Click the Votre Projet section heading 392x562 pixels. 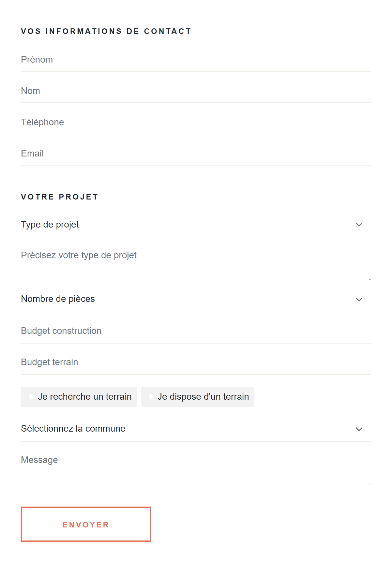click(60, 197)
